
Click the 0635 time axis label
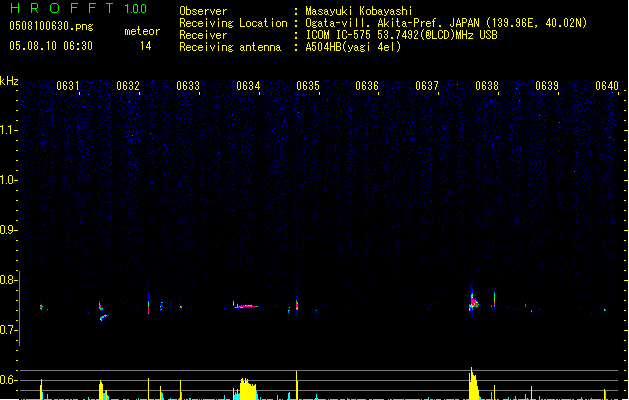click(x=308, y=85)
